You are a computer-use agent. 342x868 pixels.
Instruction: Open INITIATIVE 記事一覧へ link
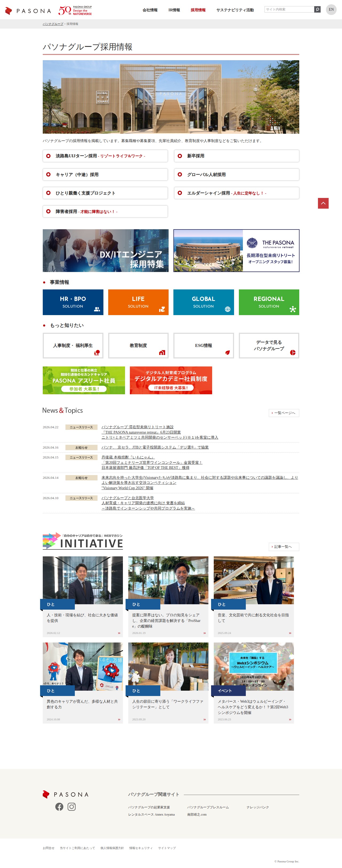(x=284, y=546)
